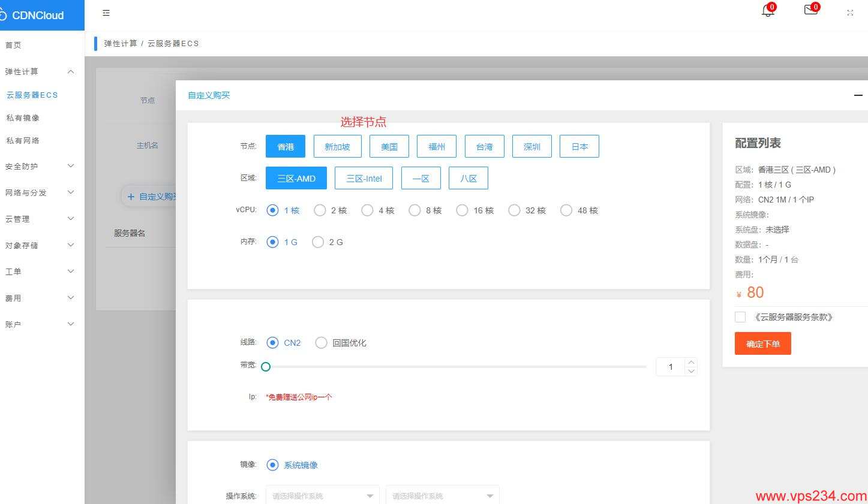Go to 首页 in the sidebar
This screenshot has height=504, width=868.
[x=13, y=45]
